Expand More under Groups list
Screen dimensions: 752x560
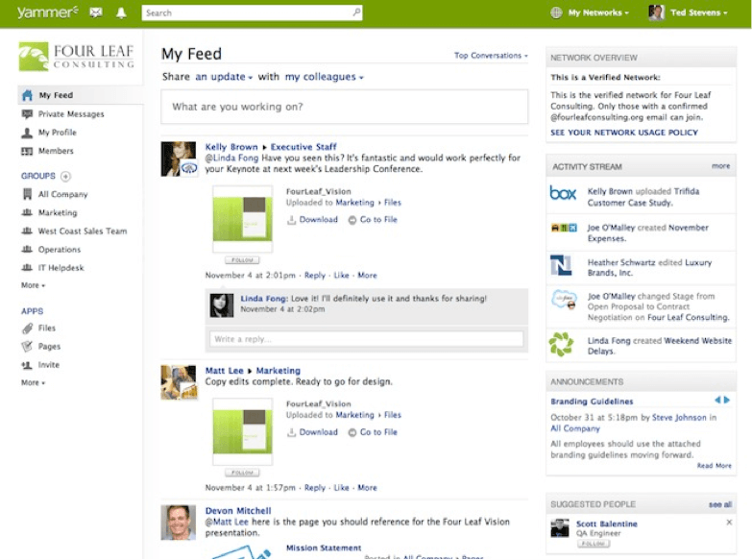33,285
